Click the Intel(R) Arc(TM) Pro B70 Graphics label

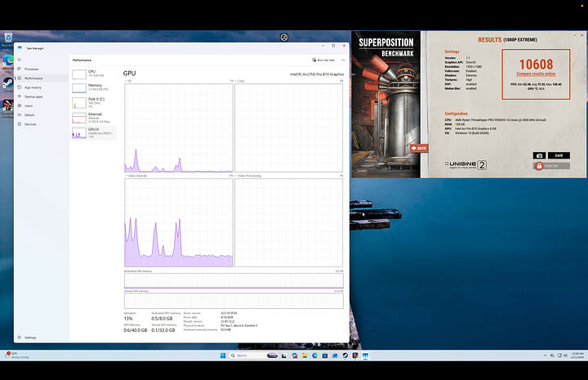coord(317,74)
